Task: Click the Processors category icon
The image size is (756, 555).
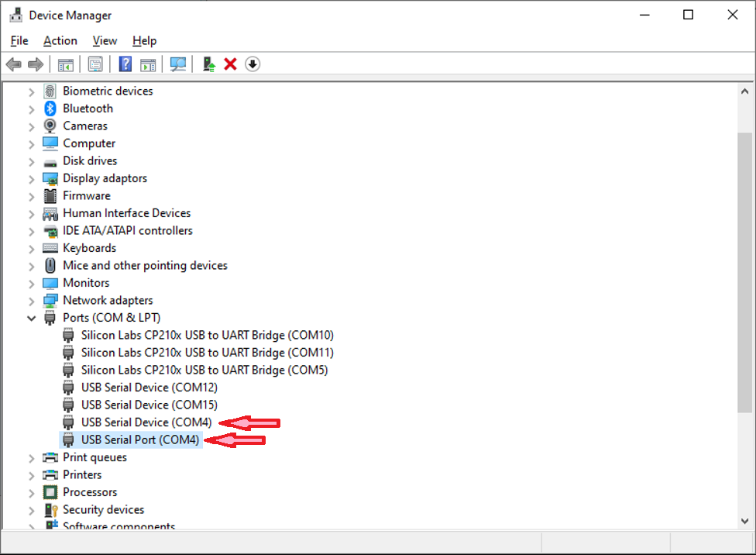Action: [x=50, y=492]
